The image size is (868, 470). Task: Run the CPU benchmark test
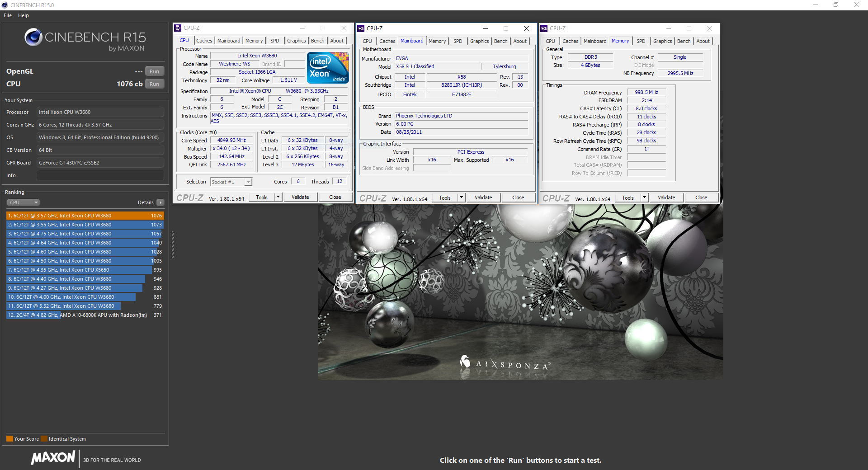pos(155,84)
